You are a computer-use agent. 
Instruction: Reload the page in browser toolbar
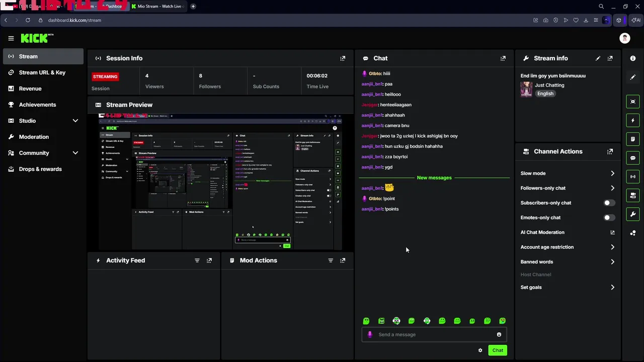[x=28, y=20]
